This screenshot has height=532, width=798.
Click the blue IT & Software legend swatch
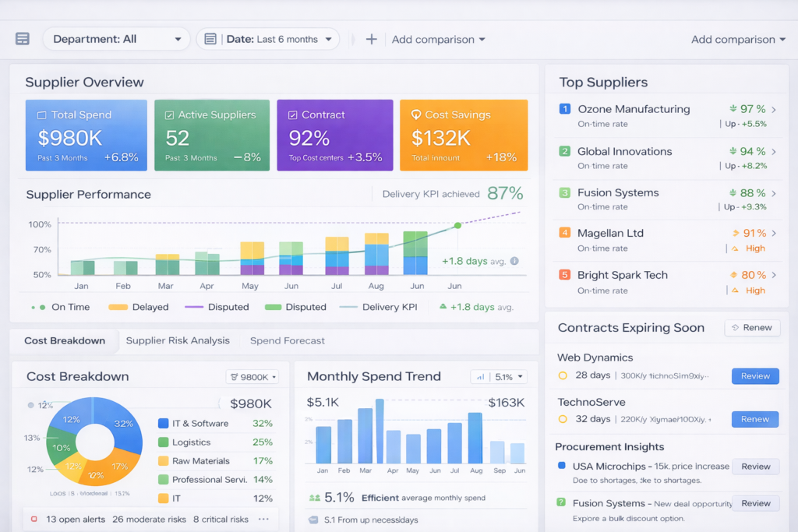(164, 424)
